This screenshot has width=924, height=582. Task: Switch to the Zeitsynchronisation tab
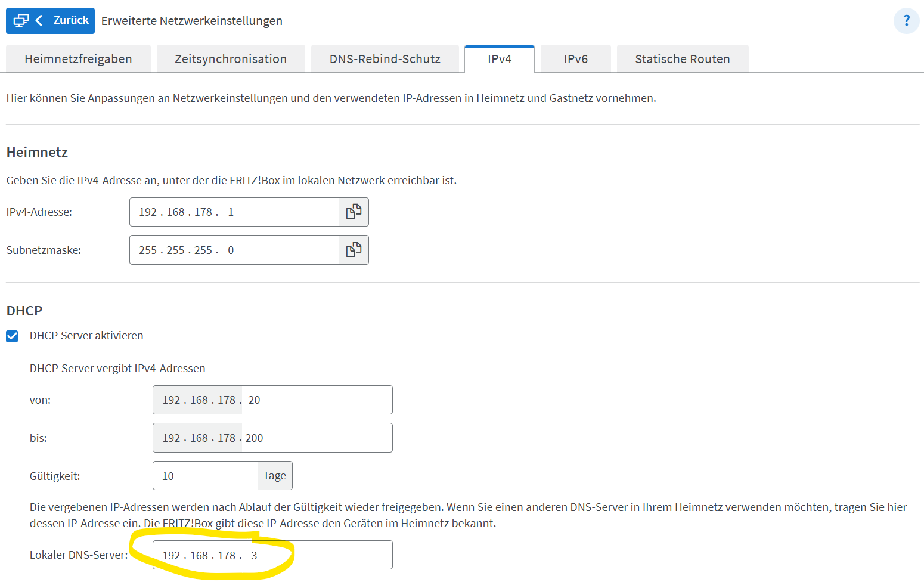point(231,59)
